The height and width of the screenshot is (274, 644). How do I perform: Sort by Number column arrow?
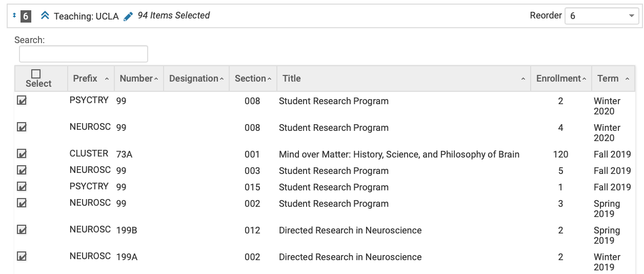[156, 79]
